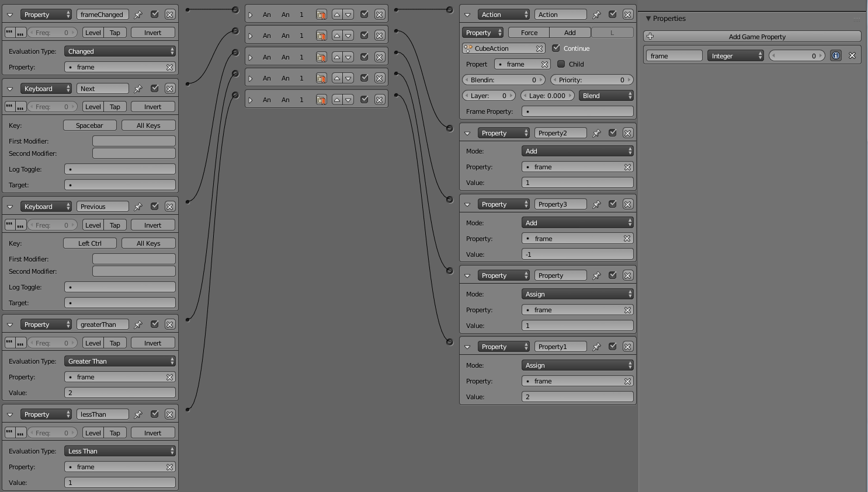Toggle first controller active checkbox

click(x=364, y=15)
